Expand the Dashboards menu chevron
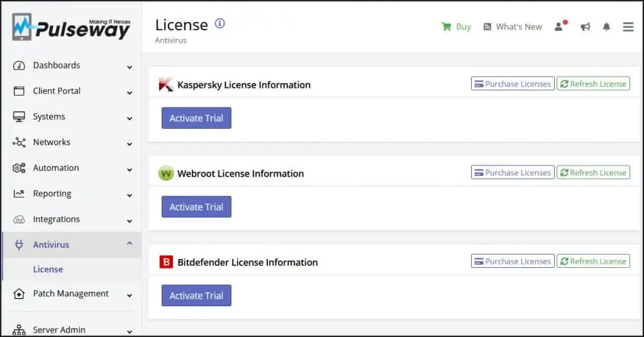 pyautogui.click(x=130, y=67)
